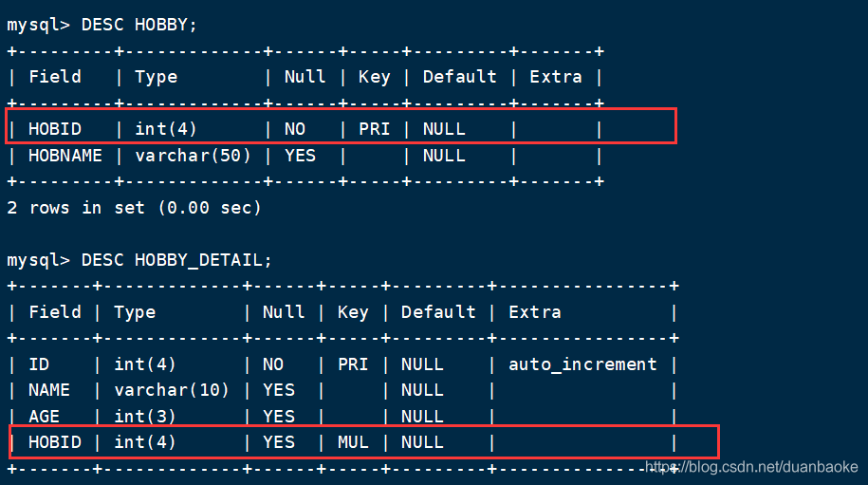Click the Extra header of HOBBY_DETAIL table
The width and height of the screenshot is (868, 485).
tap(534, 312)
